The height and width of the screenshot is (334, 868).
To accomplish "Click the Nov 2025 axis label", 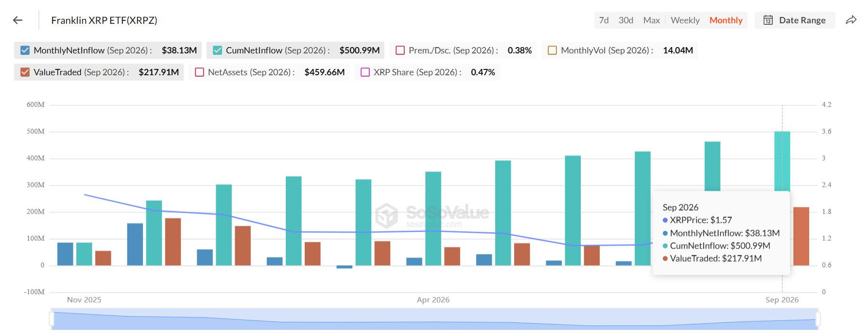I will (84, 300).
